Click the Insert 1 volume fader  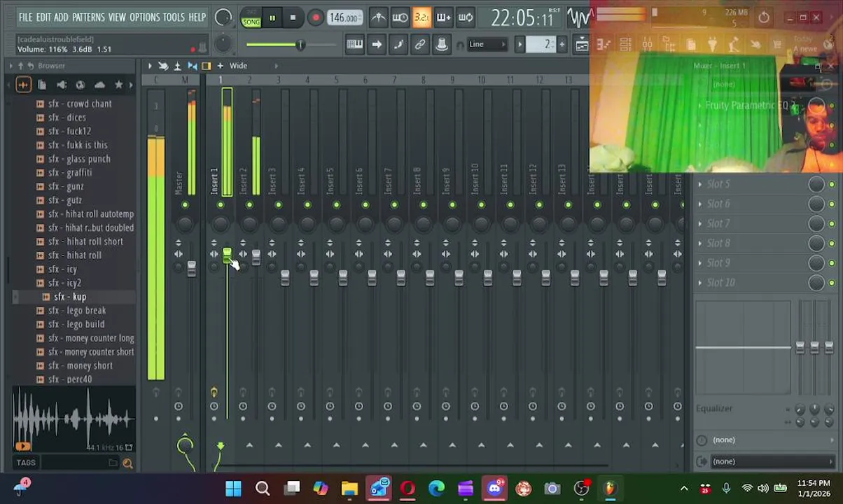click(227, 256)
